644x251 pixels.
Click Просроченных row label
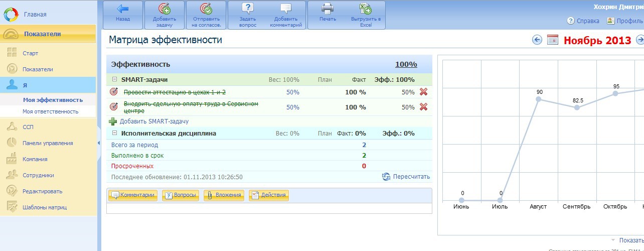coord(132,166)
